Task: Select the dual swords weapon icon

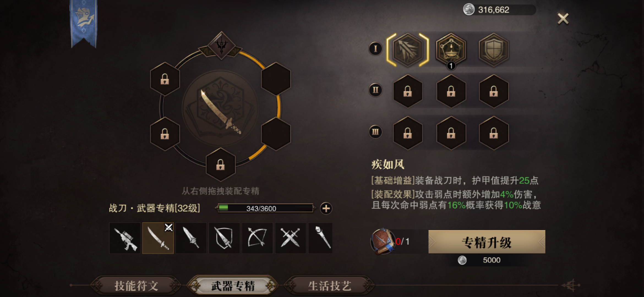Action: click(x=290, y=238)
